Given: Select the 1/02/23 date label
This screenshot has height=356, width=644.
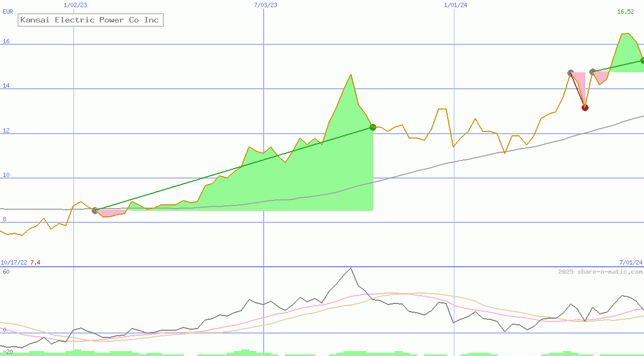Looking at the screenshot, I should point(75,5).
